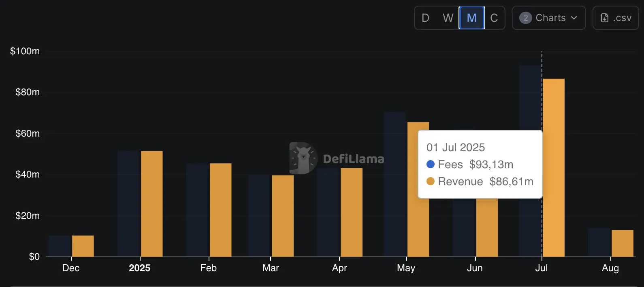The height and width of the screenshot is (287, 644).
Task: Click the Dec orange revenue bar
Action: click(83, 246)
